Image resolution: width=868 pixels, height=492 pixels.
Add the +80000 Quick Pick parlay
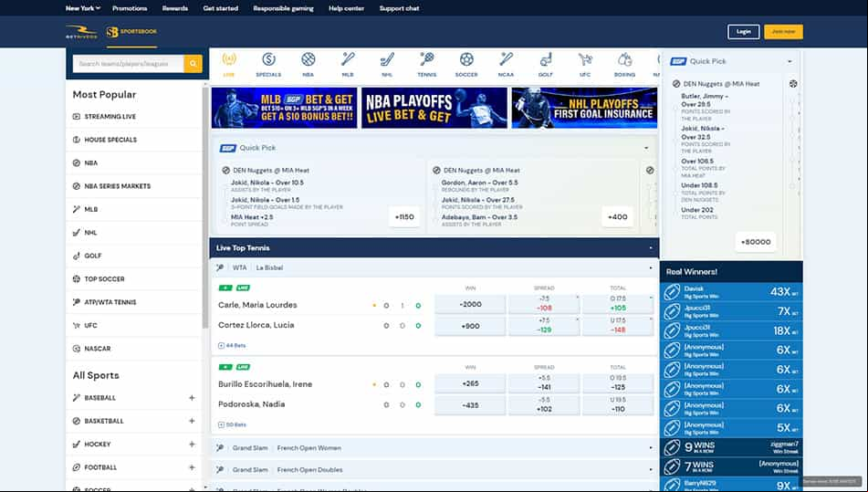click(756, 242)
